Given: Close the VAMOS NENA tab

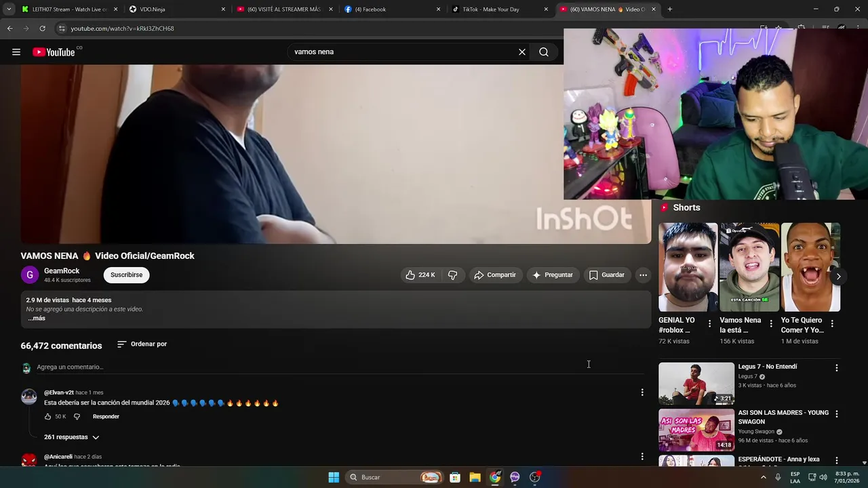Looking at the screenshot, I should point(654,9).
